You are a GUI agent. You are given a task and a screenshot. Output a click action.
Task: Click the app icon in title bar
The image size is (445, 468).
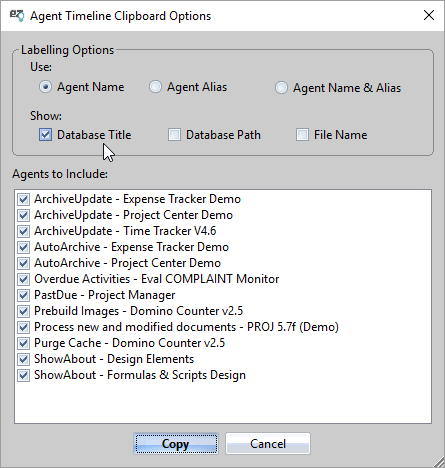coord(17,16)
